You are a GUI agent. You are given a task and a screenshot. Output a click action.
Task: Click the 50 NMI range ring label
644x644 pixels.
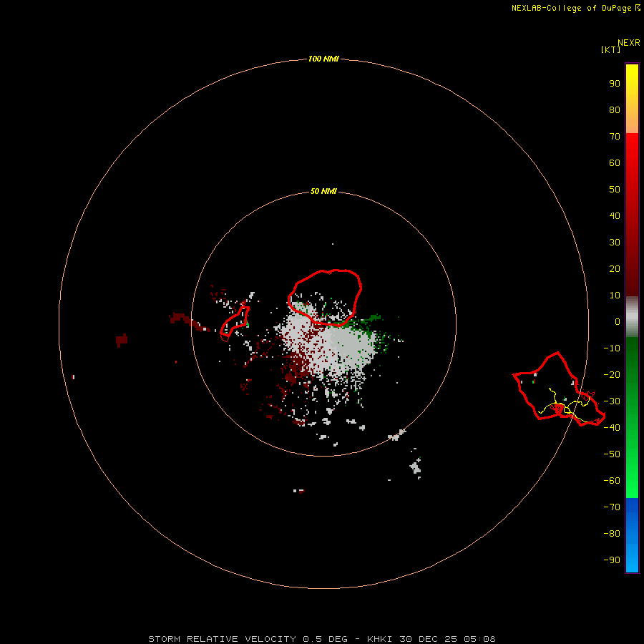click(x=323, y=191)
